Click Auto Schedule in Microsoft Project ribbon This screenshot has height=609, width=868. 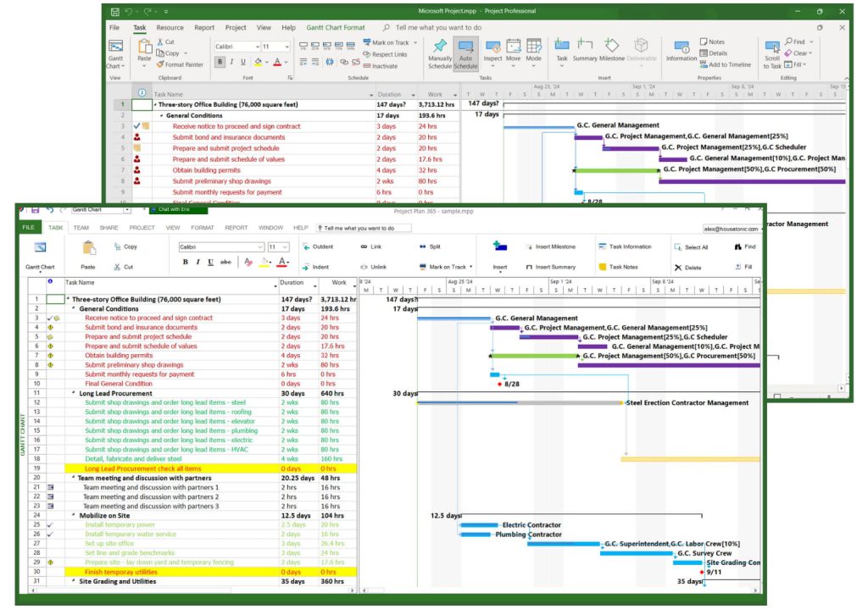tap(465, 53)
